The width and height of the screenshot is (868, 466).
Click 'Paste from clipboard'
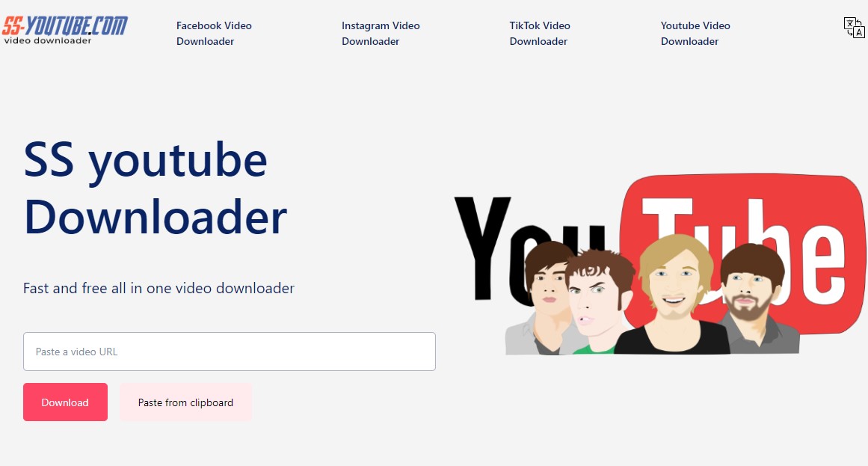[185, 402]
